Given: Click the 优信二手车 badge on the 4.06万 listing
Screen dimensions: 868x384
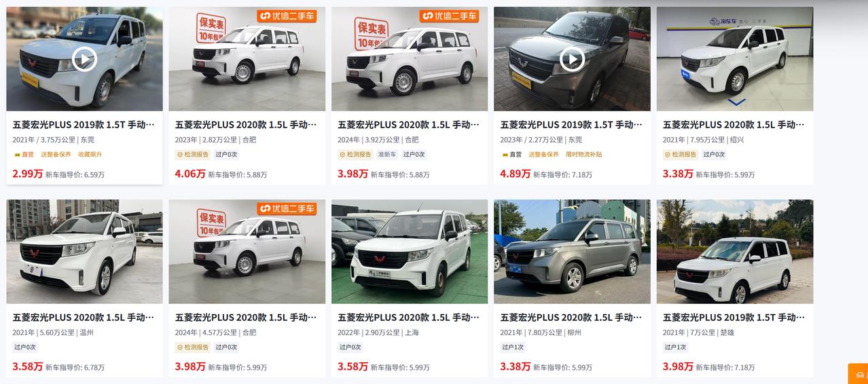Looking at the screenshot, I should tap(289, 16).
